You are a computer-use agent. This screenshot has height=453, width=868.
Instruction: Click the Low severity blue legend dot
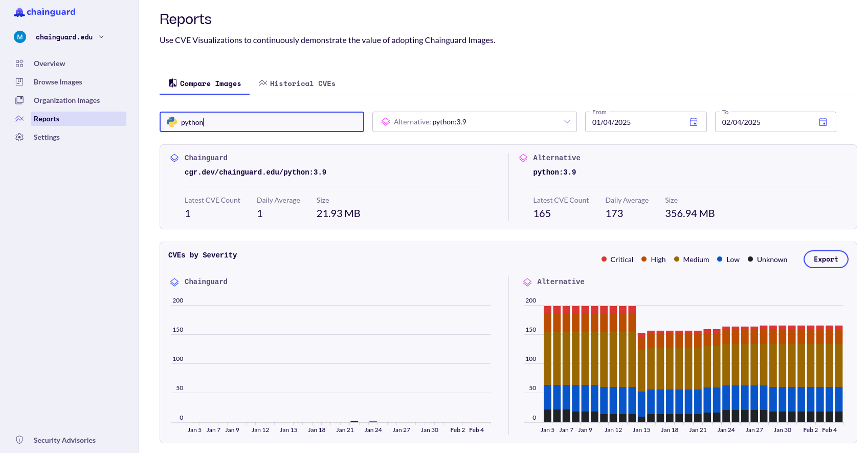point(720,260)
